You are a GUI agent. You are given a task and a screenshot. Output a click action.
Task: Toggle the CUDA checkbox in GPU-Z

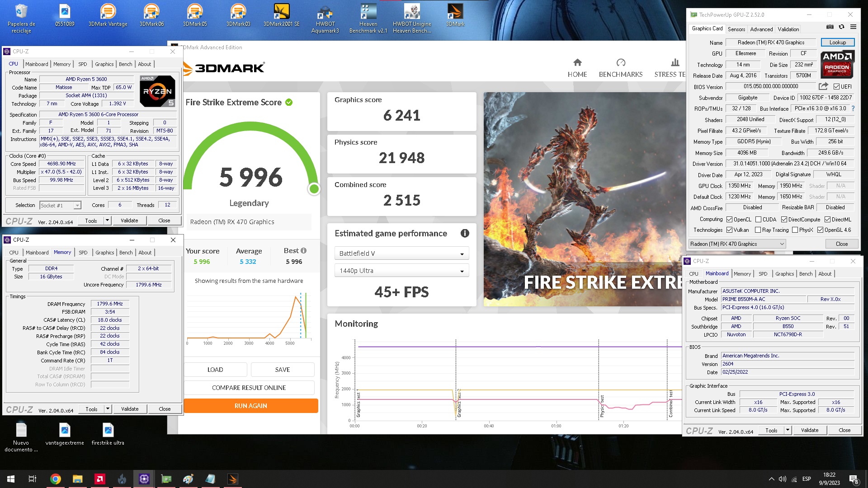pos(758,220)
